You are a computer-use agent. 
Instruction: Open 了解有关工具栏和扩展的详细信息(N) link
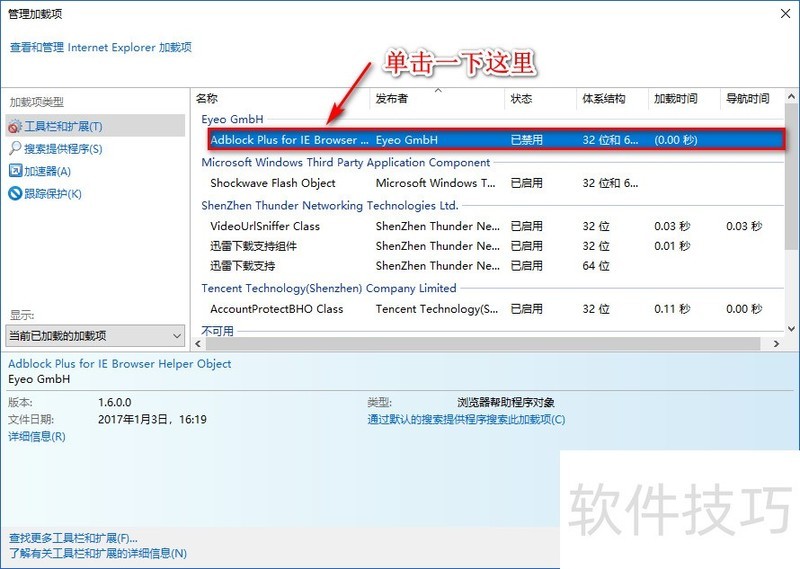point(98,553)
